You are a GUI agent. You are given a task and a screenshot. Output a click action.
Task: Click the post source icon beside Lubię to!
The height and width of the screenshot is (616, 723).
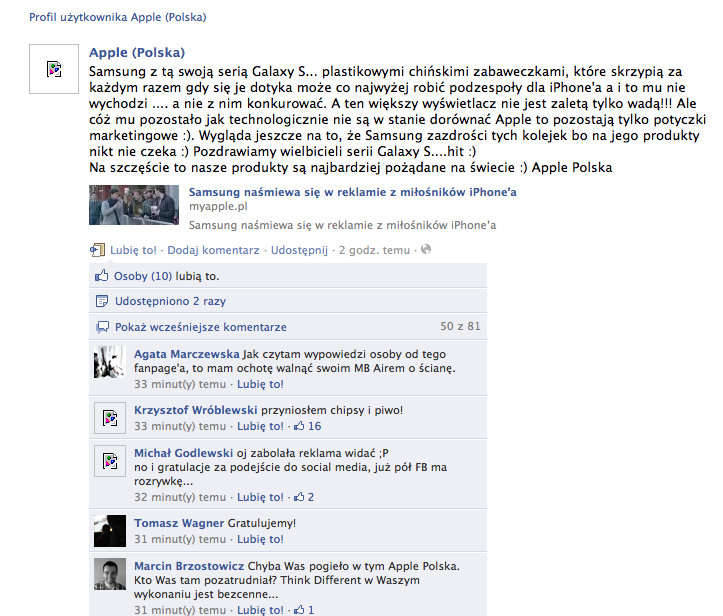[x=97, y=250]
